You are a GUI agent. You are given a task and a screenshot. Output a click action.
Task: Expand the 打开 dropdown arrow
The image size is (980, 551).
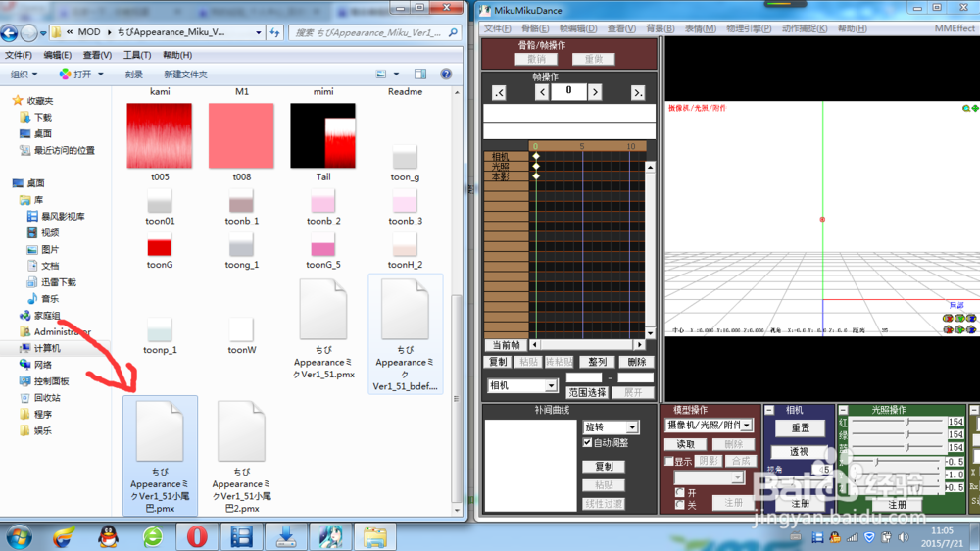coord(101,74)
